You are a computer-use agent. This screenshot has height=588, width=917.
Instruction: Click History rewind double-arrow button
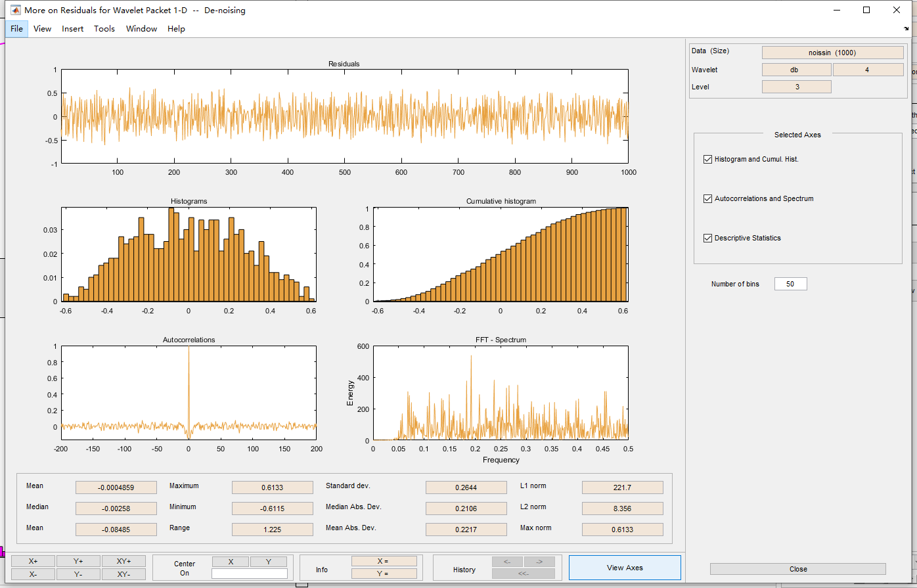click(524, 574)
